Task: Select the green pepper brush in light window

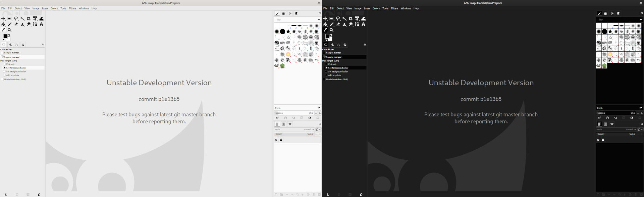Action: tap(283, 66)
